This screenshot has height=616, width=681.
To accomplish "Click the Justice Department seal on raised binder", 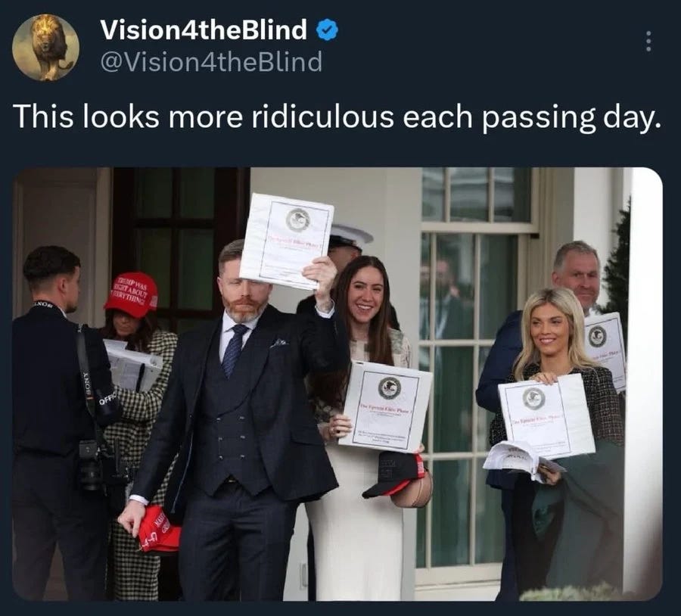I will point(298,219).
